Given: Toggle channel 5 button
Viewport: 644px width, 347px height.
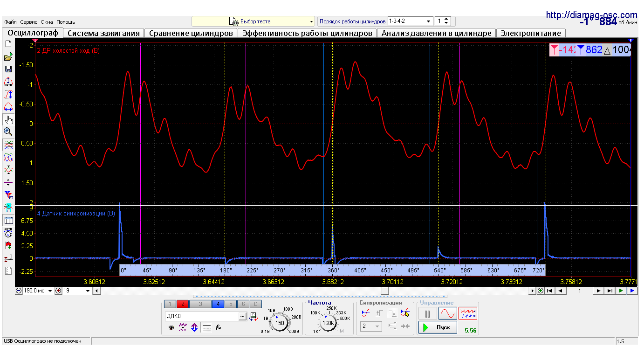Looking at the screenshot, I should point(230,304).
